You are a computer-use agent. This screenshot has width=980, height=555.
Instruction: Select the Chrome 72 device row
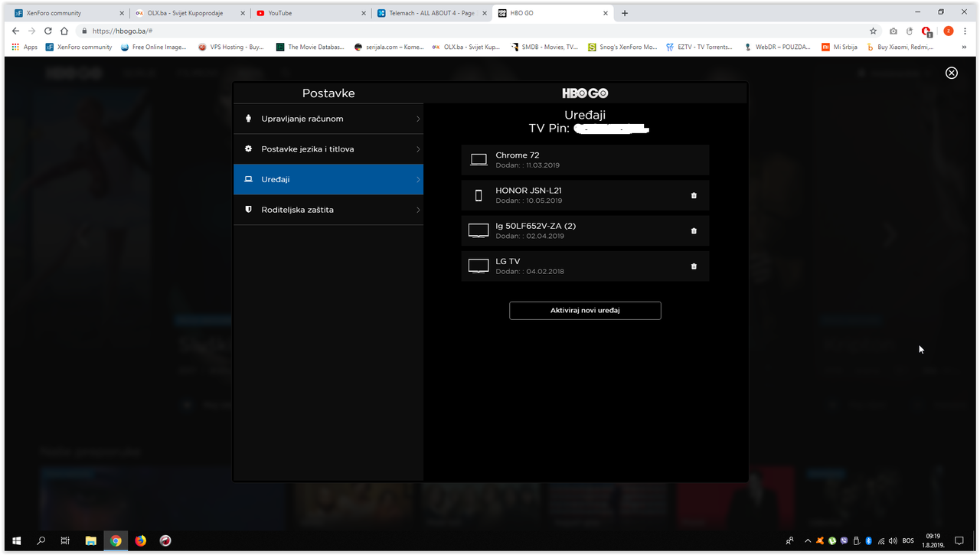coord(585,160)
